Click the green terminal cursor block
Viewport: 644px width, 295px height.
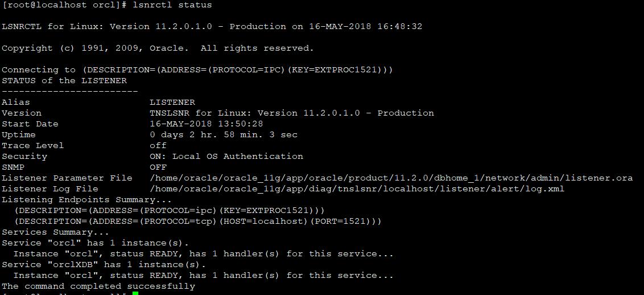[x=135, y=293]
